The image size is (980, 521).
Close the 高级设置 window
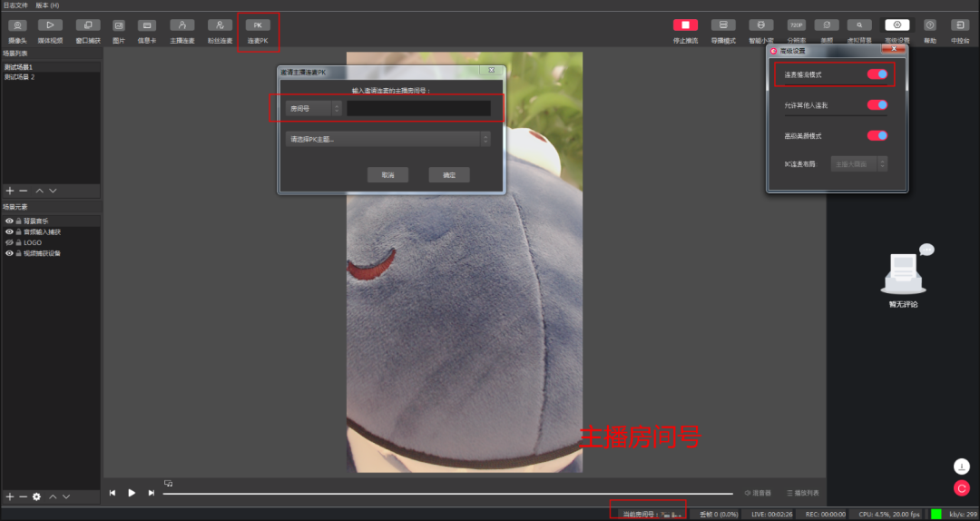(x=894, y=48)
